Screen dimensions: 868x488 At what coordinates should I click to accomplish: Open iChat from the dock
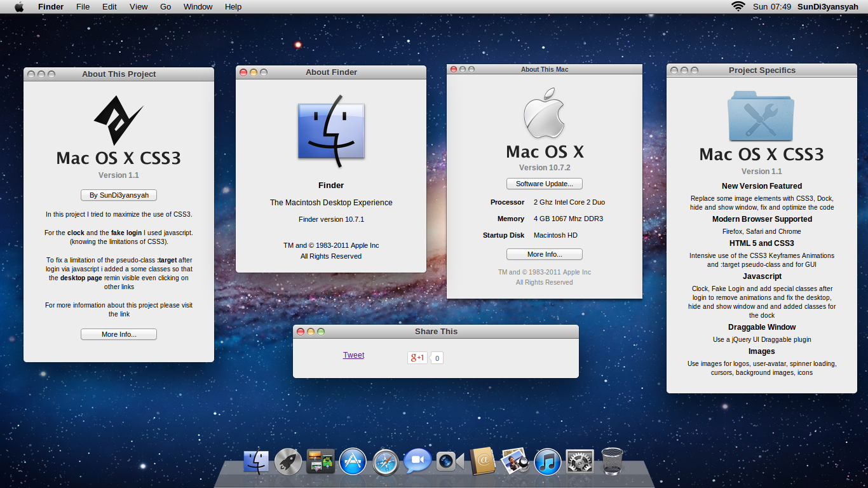click(x=417, y=461)
